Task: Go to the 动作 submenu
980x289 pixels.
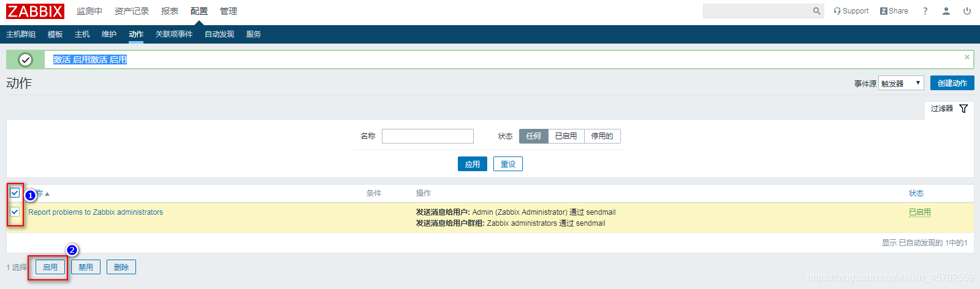Action: click(136, 34)
